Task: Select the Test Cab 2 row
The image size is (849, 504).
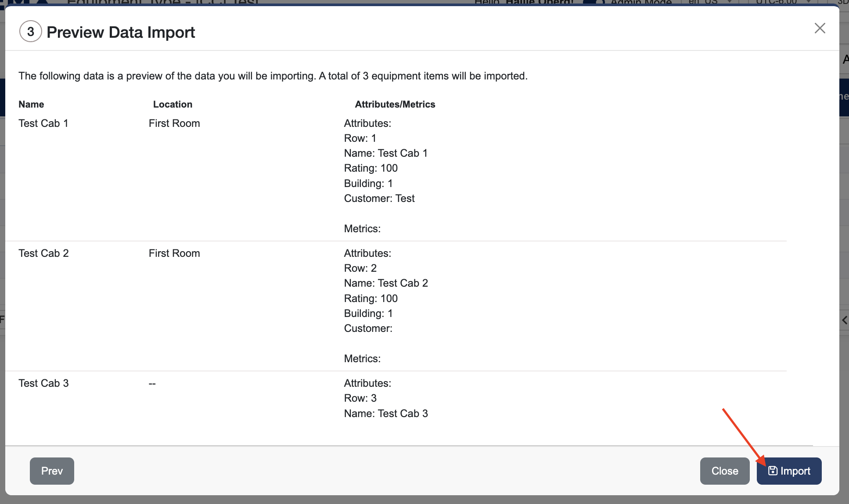Action: pos(43,253)
